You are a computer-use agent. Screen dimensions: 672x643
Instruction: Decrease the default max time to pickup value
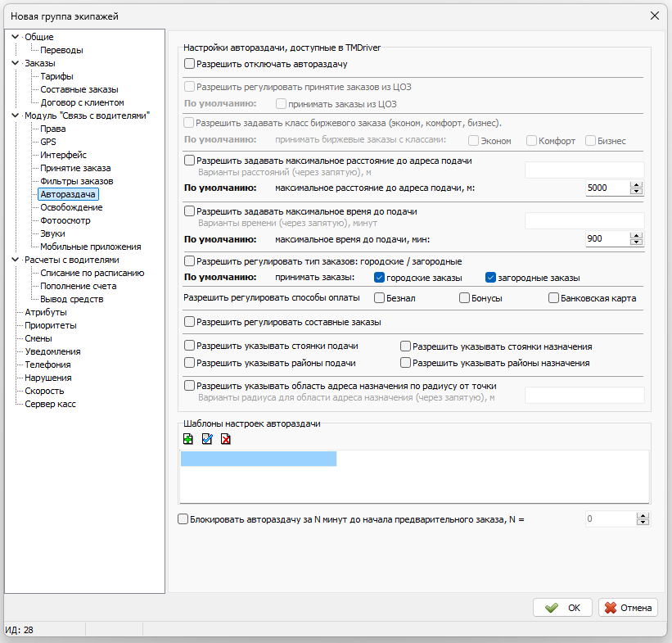click(637, 242)
